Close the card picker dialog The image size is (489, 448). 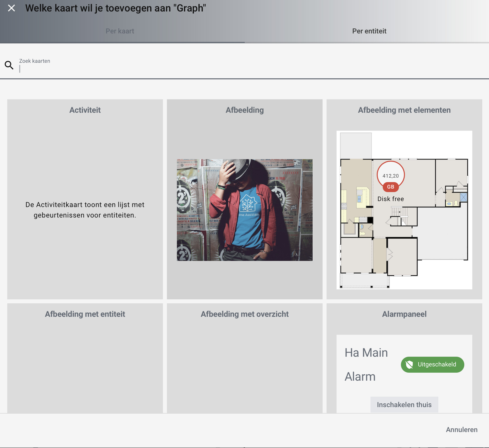point(11,8)
